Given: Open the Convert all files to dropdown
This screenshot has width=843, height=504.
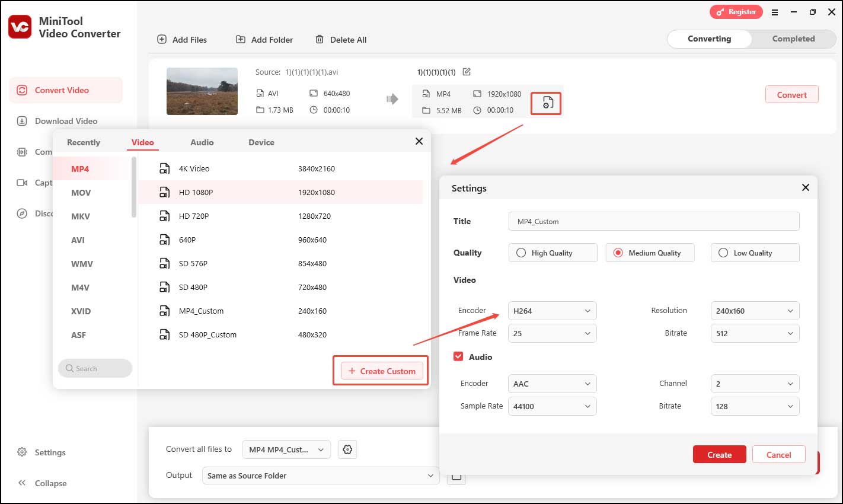Looking at the screenshot, I should tap(286, 449).
